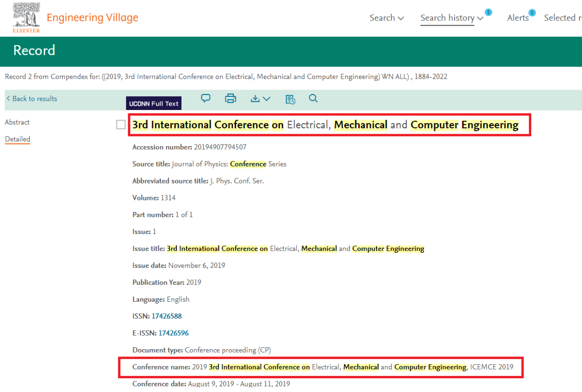This screenshot has width=582, height=392.
Task: Click the Alerts count badge
Action: point(532,12)
